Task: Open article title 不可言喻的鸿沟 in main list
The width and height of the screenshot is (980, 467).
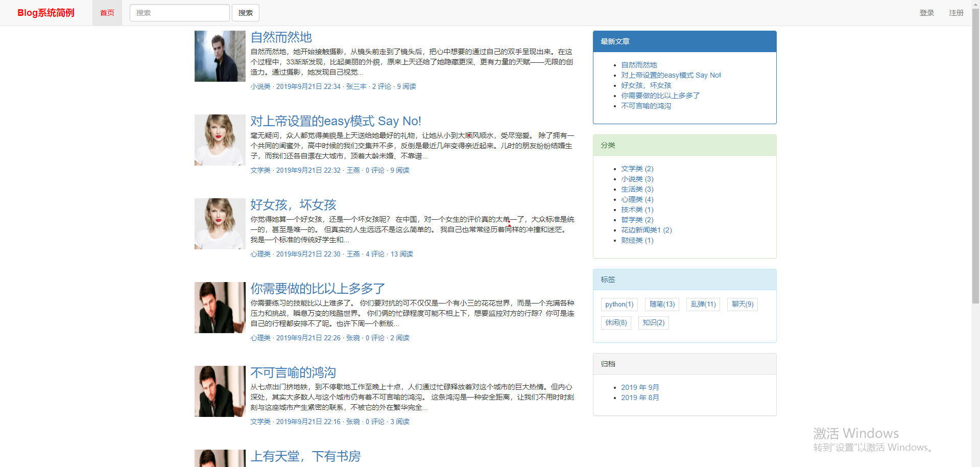Action: (x=294, y=372)
